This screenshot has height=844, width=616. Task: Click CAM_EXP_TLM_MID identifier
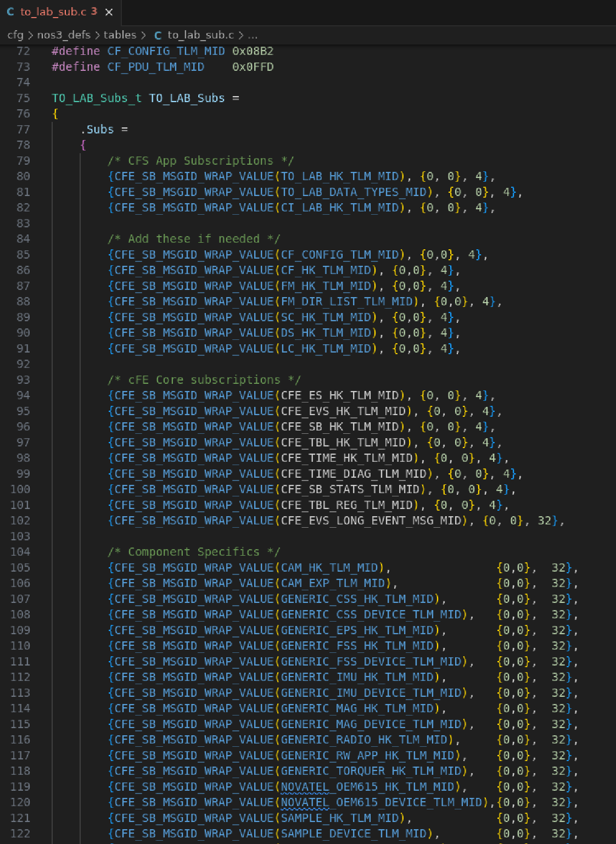[x=333, y=583]
